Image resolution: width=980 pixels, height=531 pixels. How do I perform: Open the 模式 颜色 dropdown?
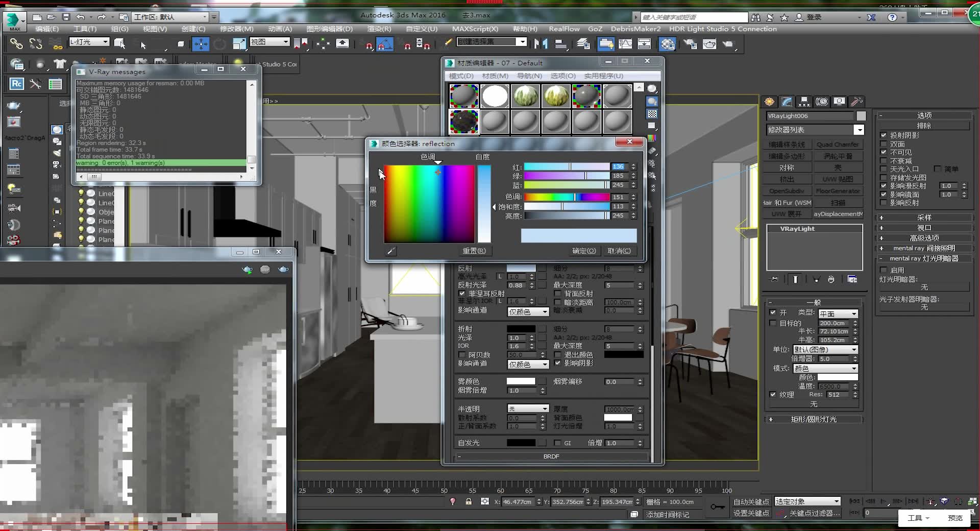tap(825, 368)
